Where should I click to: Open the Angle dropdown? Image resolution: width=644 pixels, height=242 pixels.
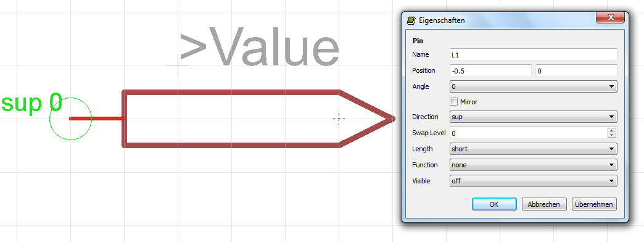pyautogui.click(x=534, y=86)
